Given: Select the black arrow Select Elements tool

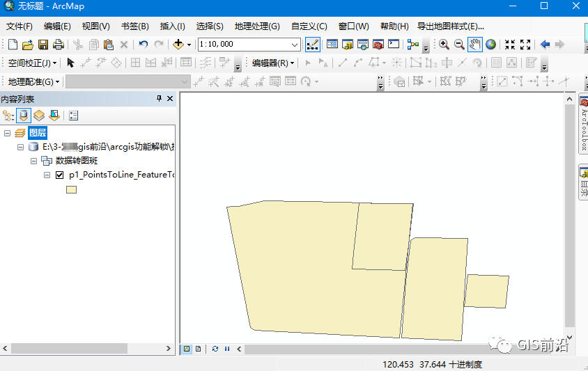Looking at the screenshot, I should [x=70, y=63].
